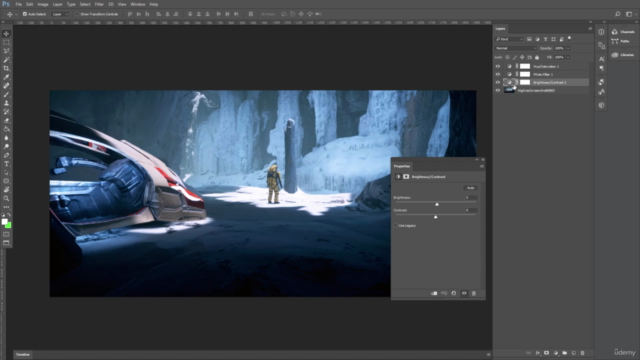Add layer style via fx icon
This screenshot has width=640, height=360.
pos(538,353)
